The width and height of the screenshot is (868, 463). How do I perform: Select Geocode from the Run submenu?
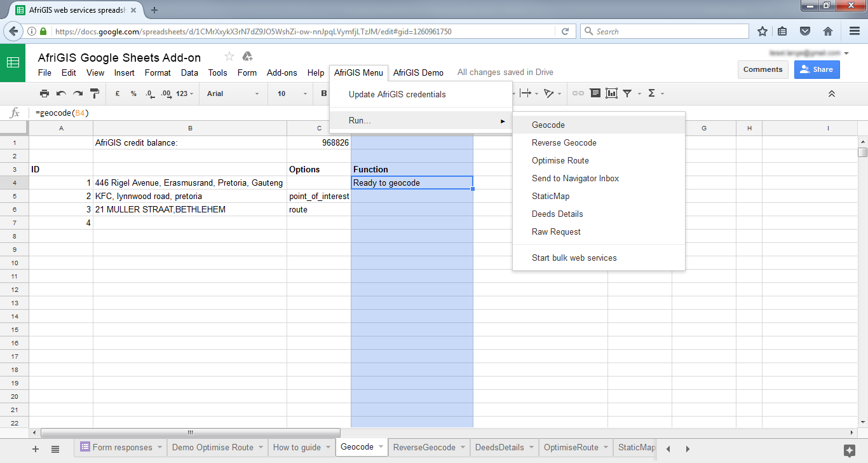(x=549, y=125)
